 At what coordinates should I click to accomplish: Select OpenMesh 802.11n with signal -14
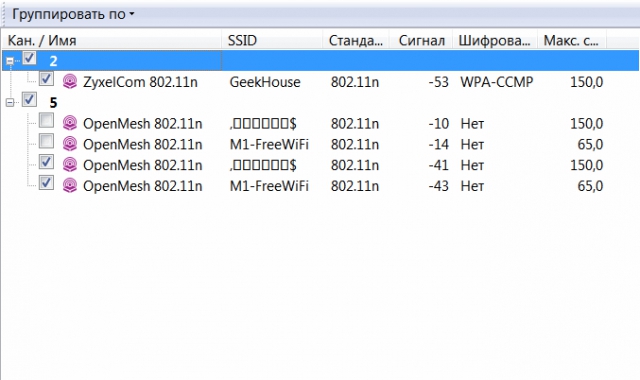[142, 144]
